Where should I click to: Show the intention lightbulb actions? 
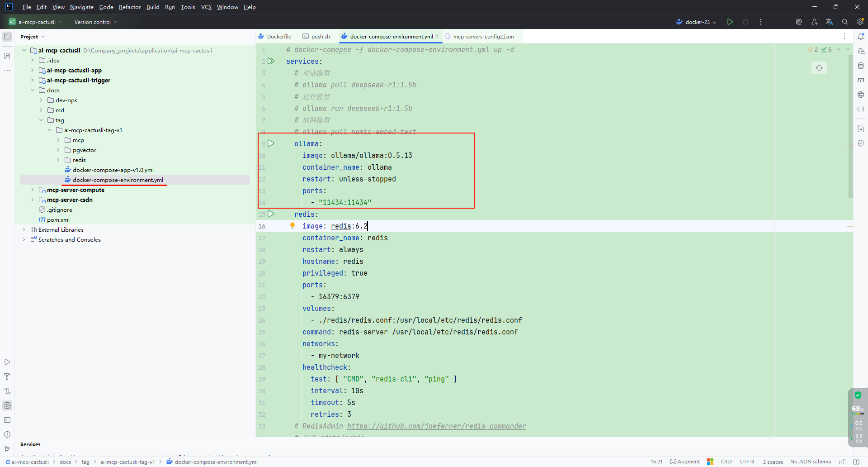(x=292, y=226)
